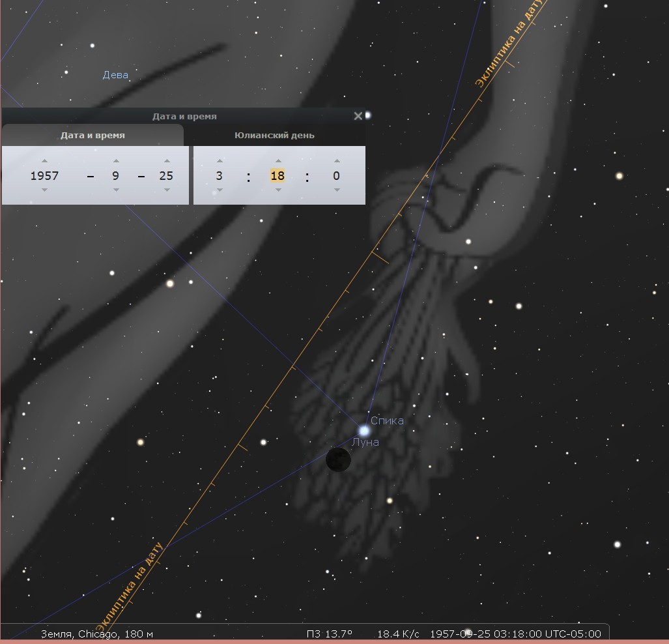Increase the month value 9

pos(116,161)
